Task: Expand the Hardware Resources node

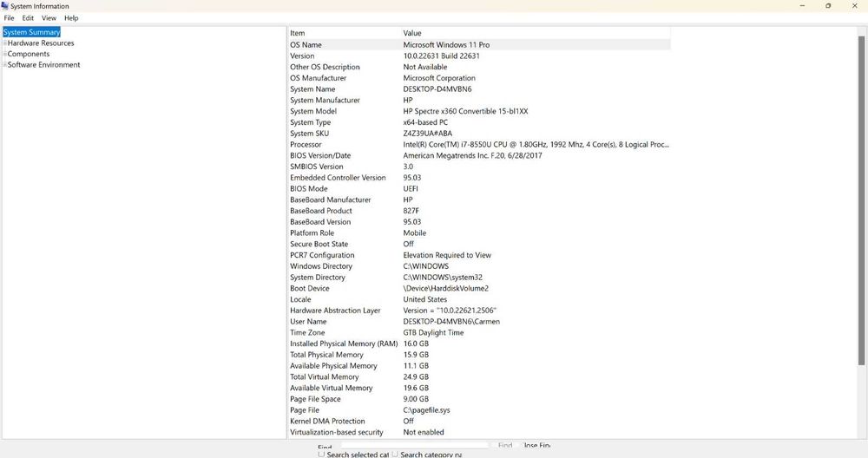Action: click(5, 43)
